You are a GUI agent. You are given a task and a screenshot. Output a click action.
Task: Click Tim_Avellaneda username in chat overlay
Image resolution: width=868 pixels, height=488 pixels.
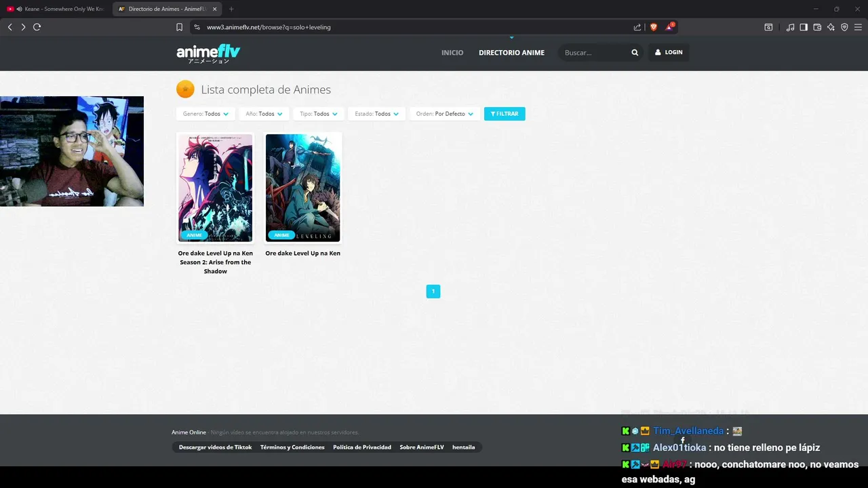pos(688,431)
